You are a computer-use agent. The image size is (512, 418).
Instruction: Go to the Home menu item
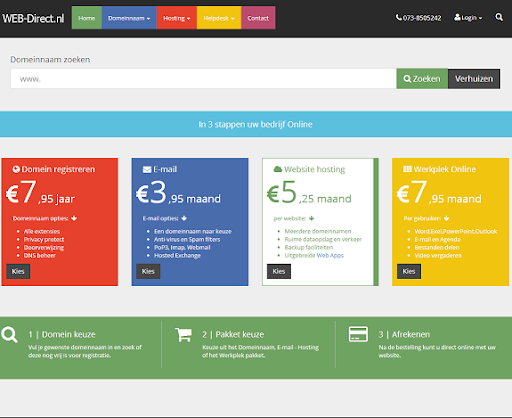click(x=87, y=18)
